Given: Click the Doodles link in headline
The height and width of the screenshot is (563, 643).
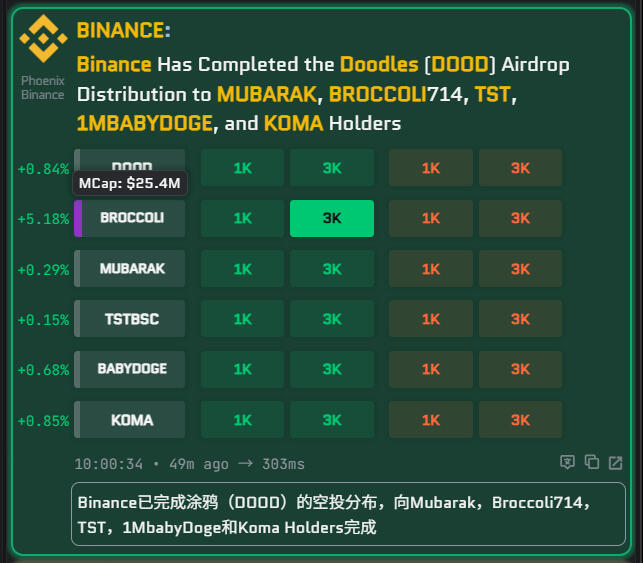Looking at the screenshot, I should [379, 65].
